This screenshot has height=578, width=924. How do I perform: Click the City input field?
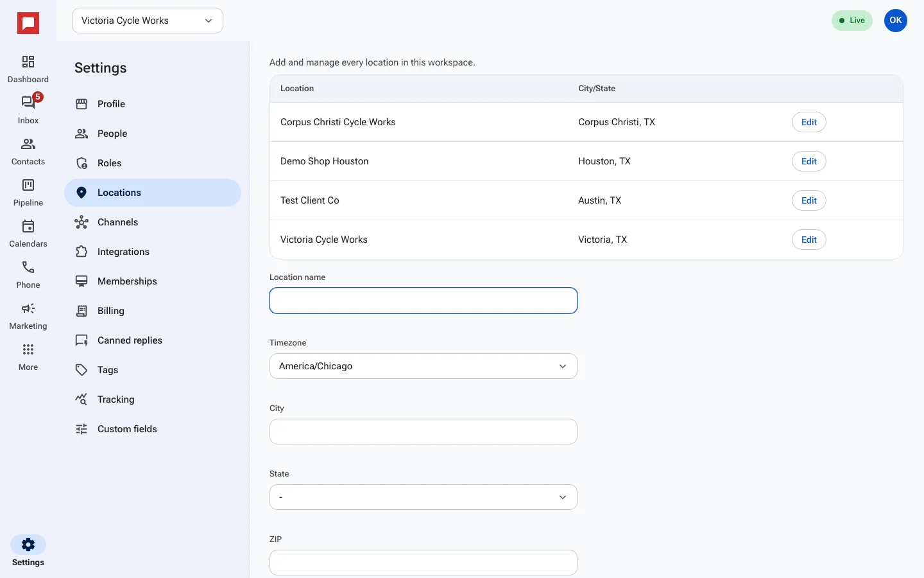[x=424, y=432]
